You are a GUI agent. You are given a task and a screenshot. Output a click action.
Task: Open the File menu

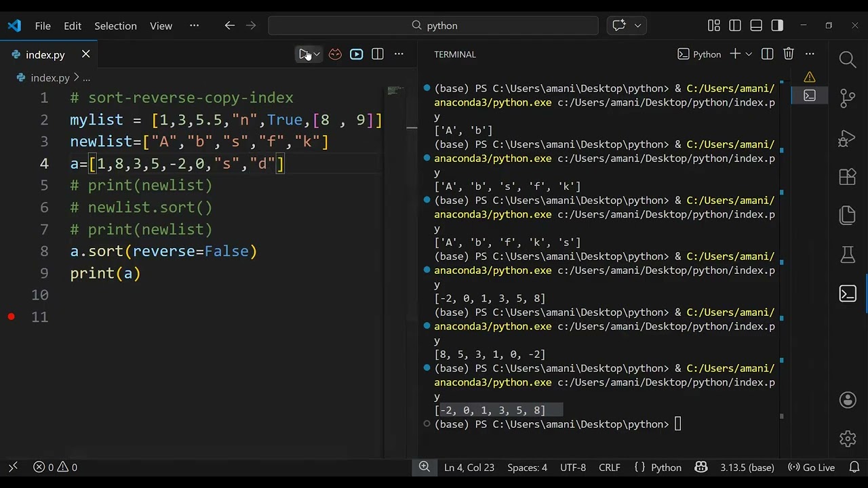[x=43, y=26]
